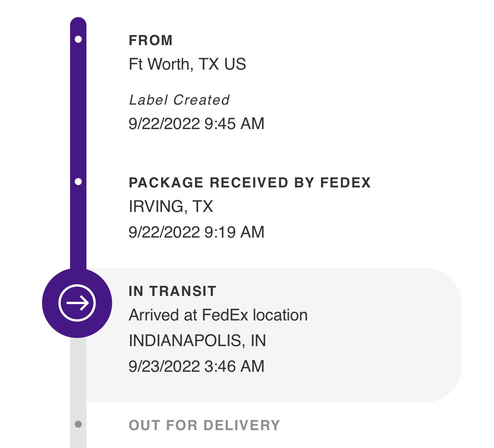Click the gray Out for Delivery dot
Viewport: 494px width, 448px height.
coord(78,424)
